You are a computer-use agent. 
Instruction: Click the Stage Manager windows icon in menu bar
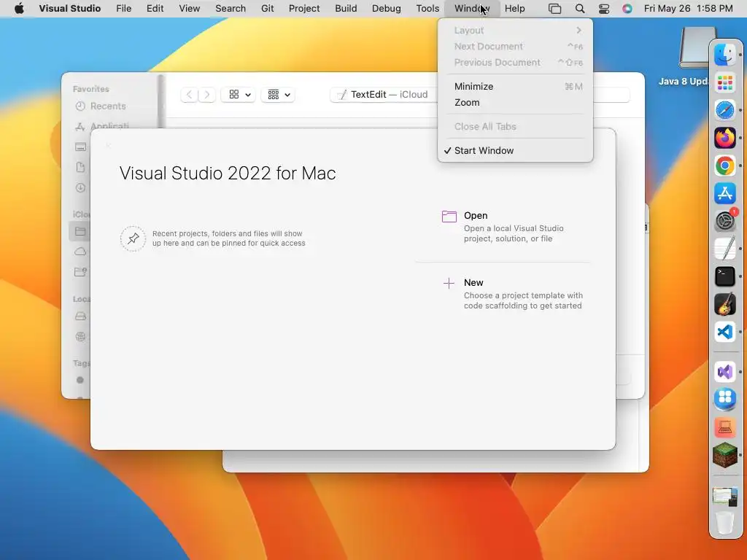coord(554,9)
